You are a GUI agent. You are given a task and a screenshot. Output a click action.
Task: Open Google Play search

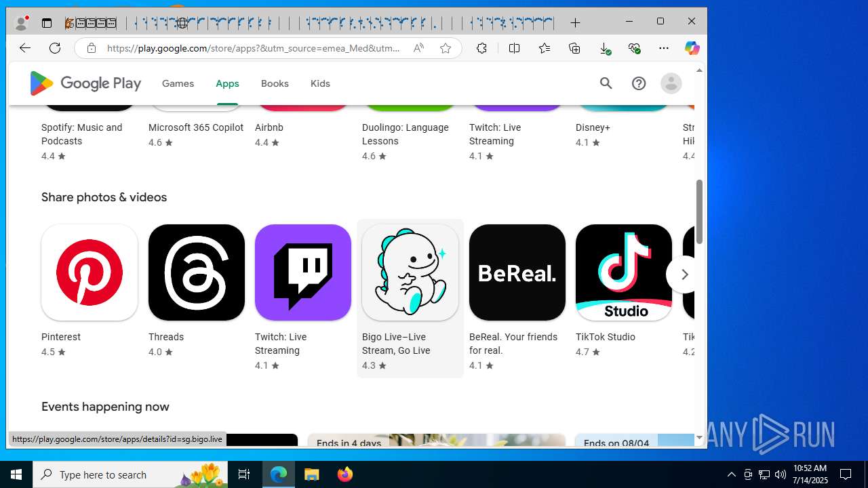(606, 83)
